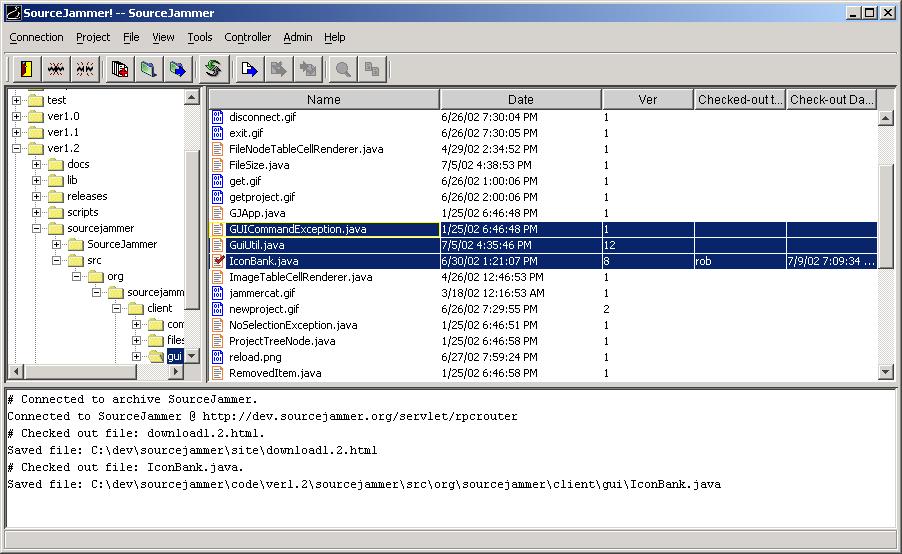
Task: Click the magnifying glass toolbar icon
Action: point(343,69)
